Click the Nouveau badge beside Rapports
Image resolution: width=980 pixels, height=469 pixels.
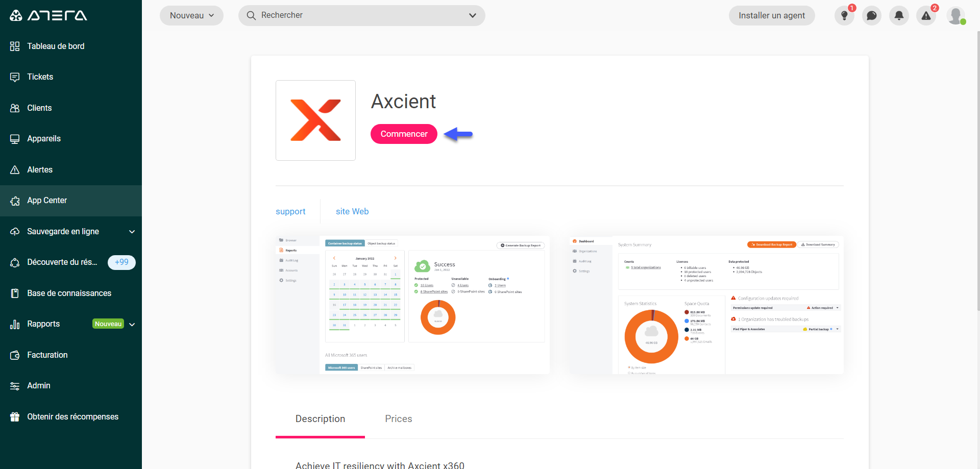(x=108, y=324)
